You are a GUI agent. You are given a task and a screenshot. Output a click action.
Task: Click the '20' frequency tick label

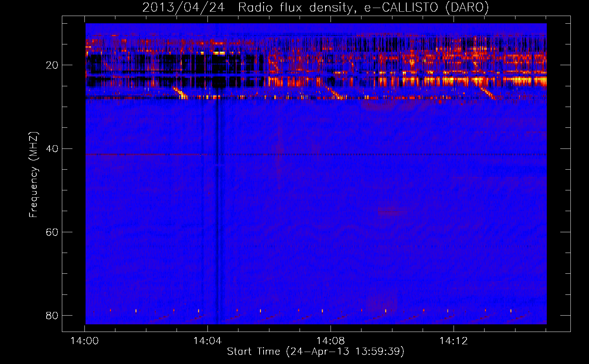pyautogui.click(x=52, y=65)
